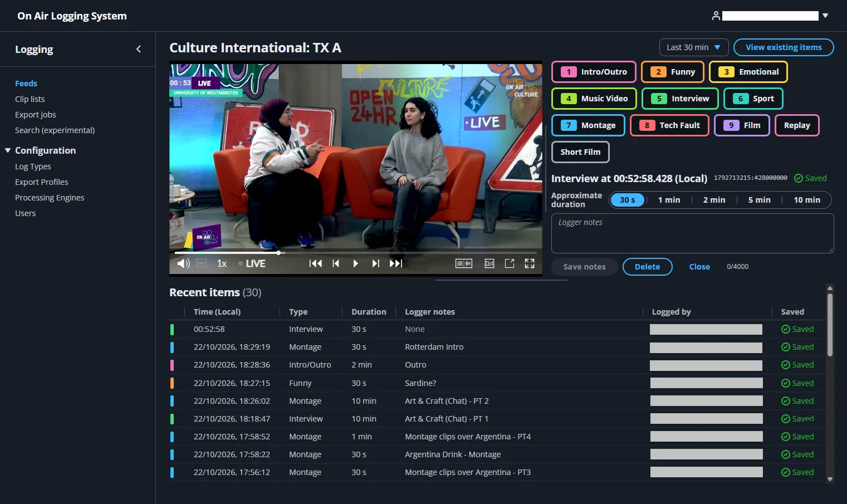Enter fullscreen on the video player
The image size is (847, 504).
[530, 263]
